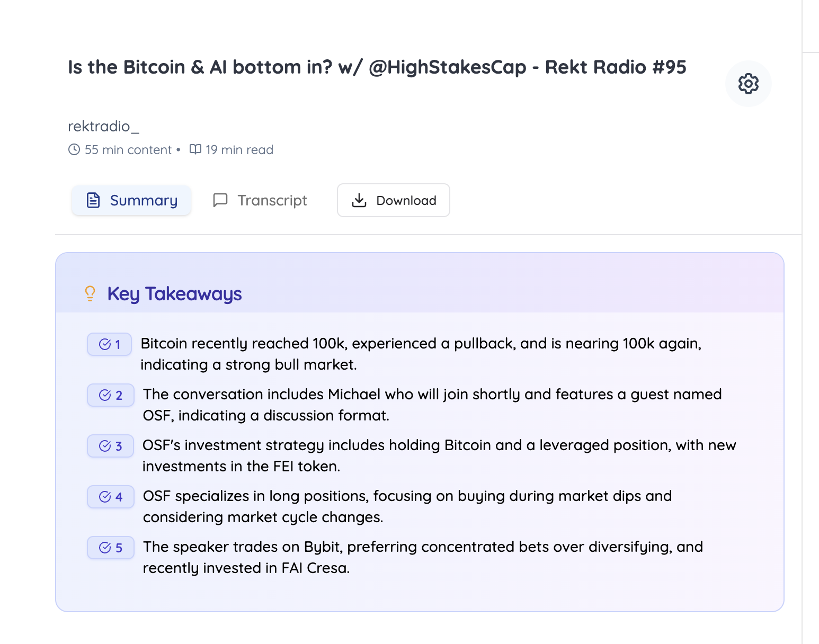Toggle takeaway badge number 5

click(x=110, y=548)
